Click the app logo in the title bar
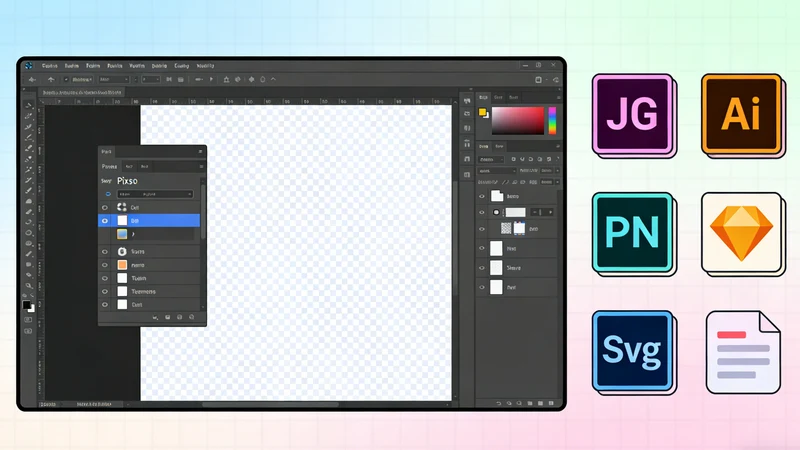The height and width of the screenshot is (450, 800). 29,66
